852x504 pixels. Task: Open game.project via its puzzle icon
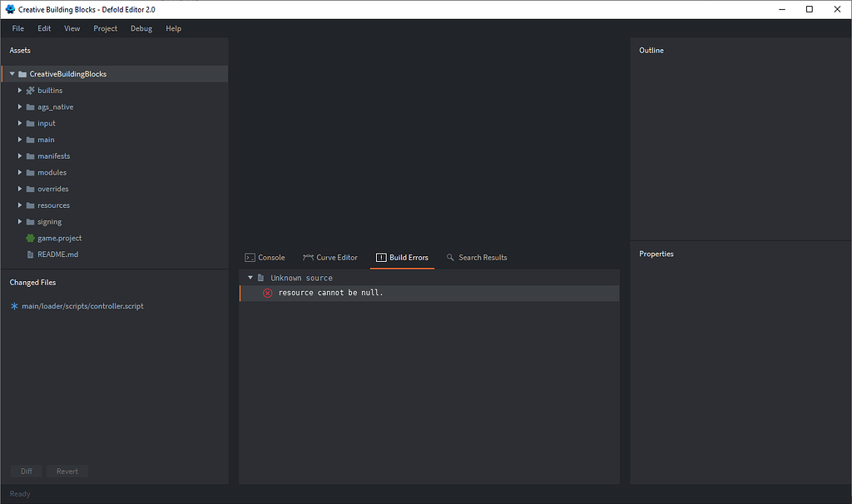click(28, 238)
